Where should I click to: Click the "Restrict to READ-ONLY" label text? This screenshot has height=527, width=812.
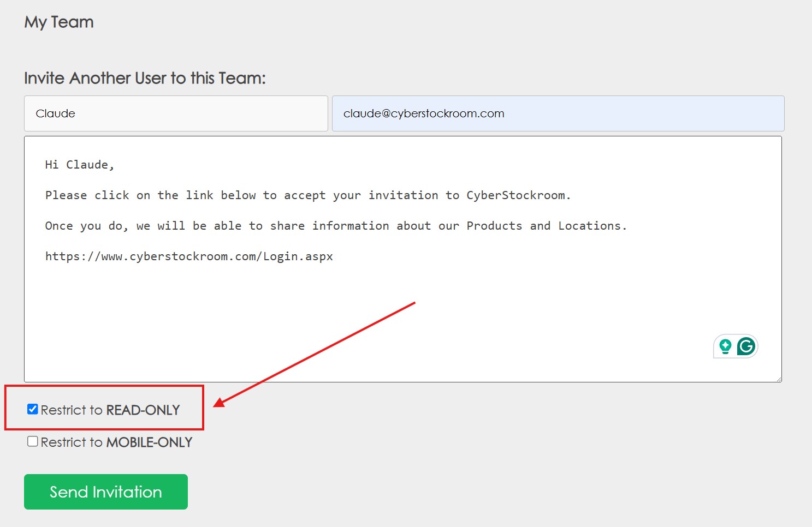click(110, 410)
